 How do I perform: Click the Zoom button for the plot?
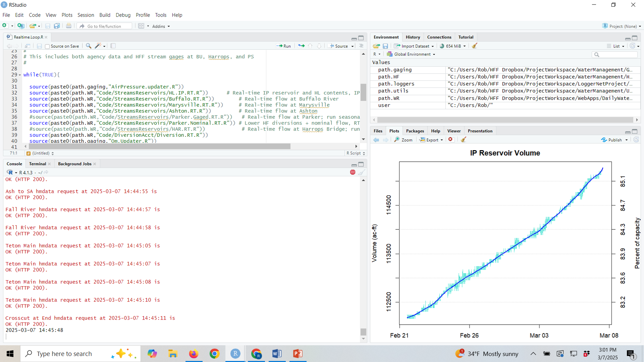coord(403,140)
